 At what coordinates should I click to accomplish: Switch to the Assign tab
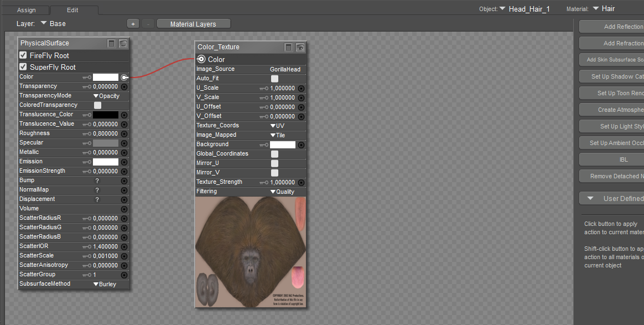pyautogui.click(x=27, y=10)
